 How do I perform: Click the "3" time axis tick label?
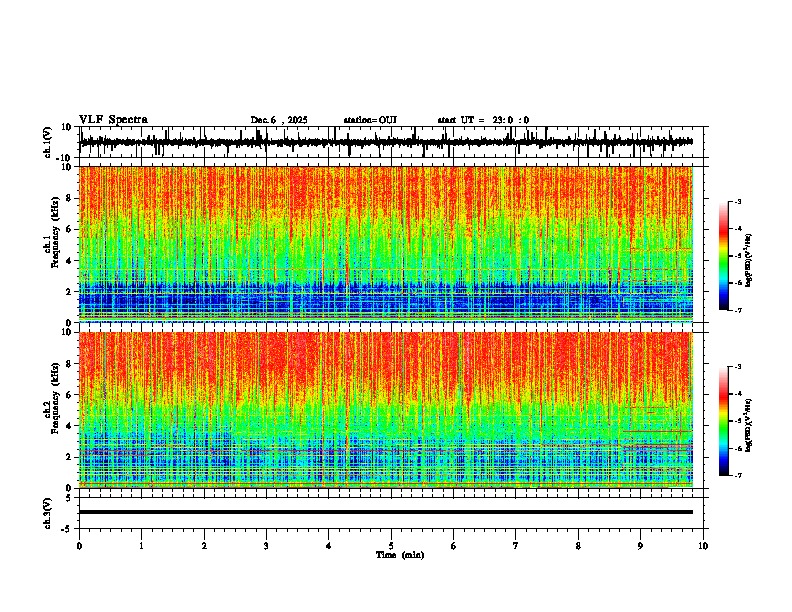tap(266, 546)
